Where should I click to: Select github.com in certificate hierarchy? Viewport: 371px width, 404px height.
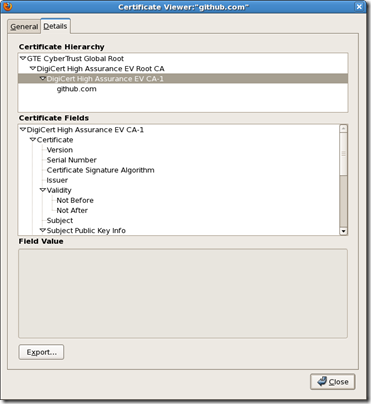point(77,89)
